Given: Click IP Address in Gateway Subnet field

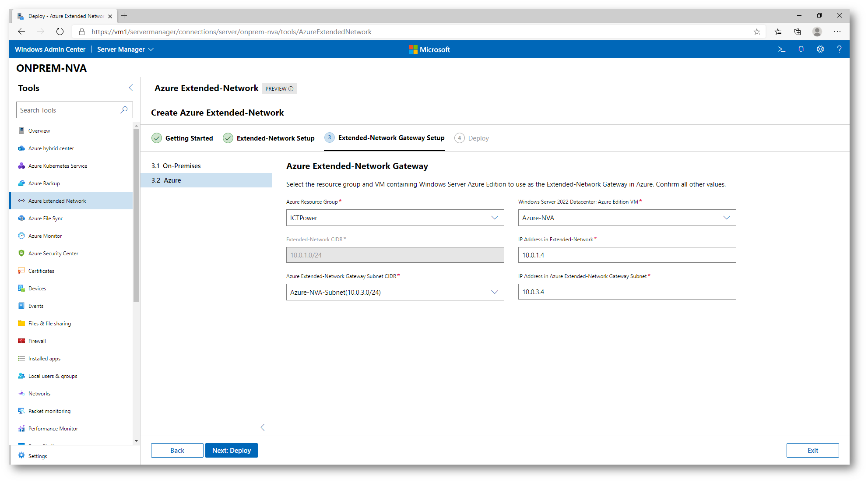Looking at the screenshot, I should [x=627, y=292].
